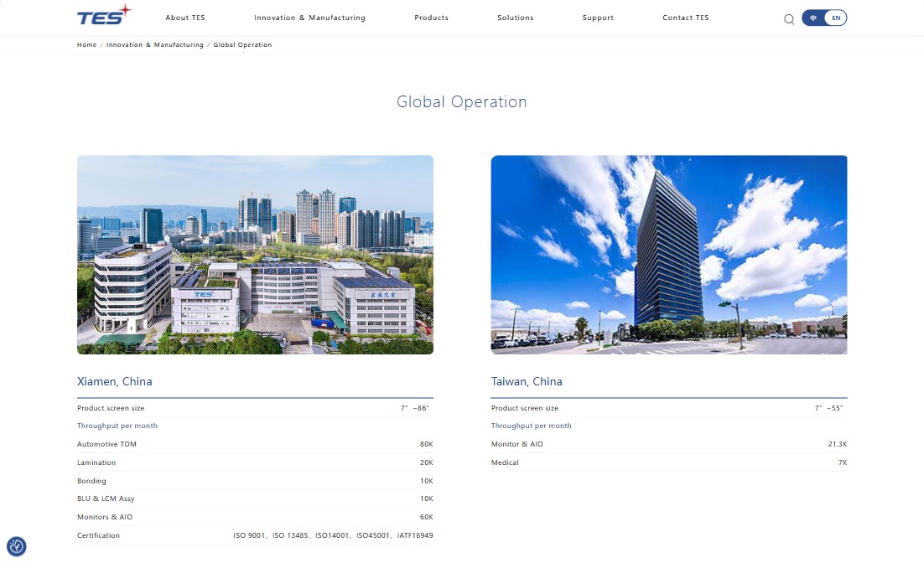Click the Xiamen factory photo
924x563 pixels.
pyautogui.click(x=255, y=255)
